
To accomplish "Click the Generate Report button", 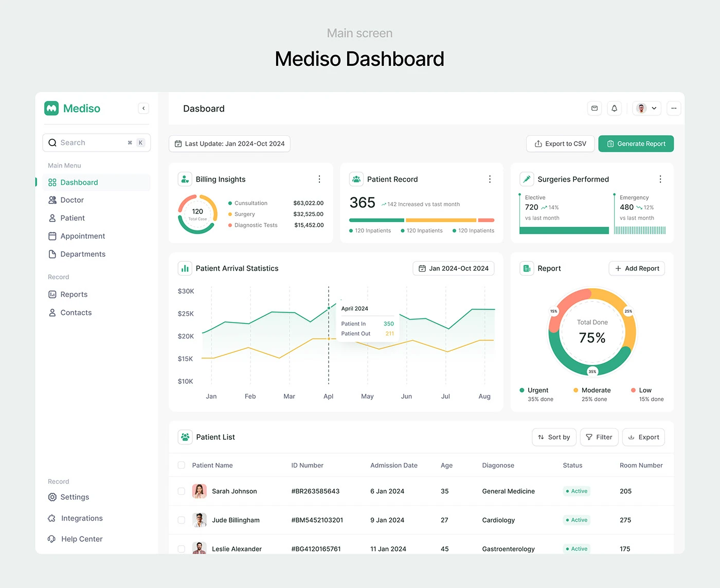I will pos(636,144).
